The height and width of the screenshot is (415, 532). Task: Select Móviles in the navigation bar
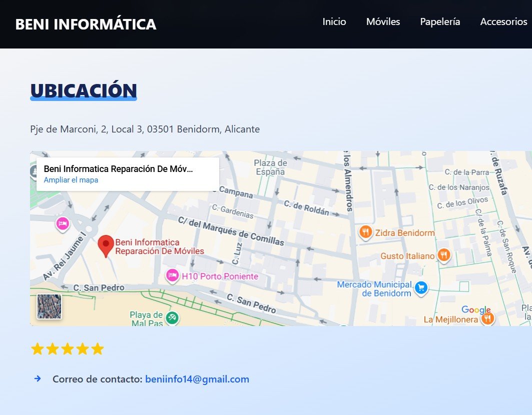coord(383,21)
